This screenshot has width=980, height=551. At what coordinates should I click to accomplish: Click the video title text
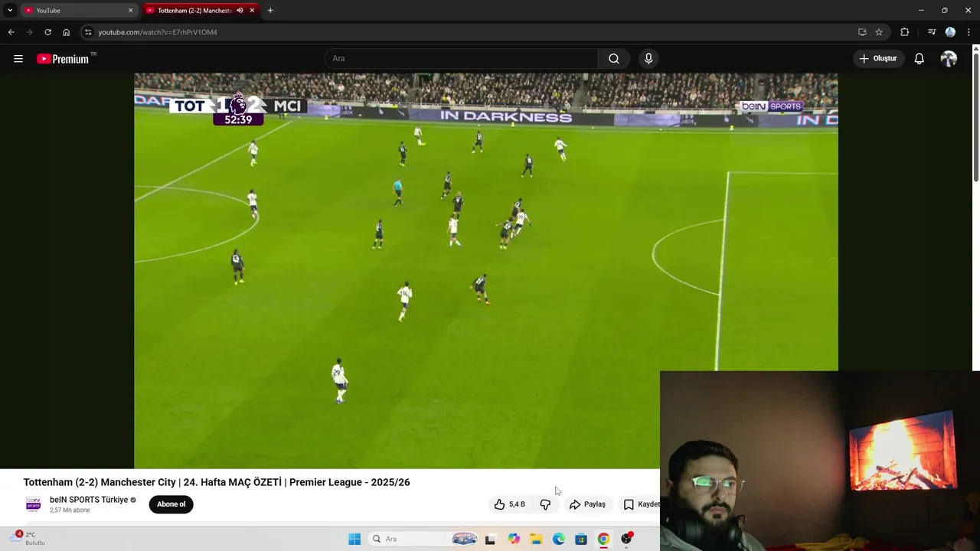217,482
